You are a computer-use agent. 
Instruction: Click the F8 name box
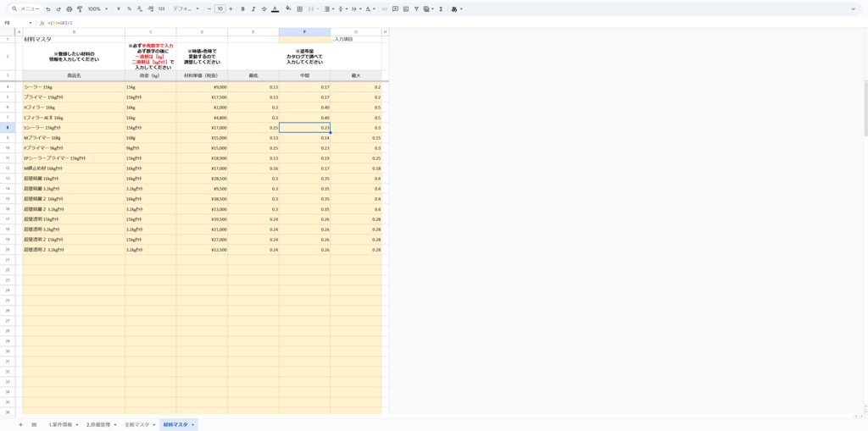14,23
